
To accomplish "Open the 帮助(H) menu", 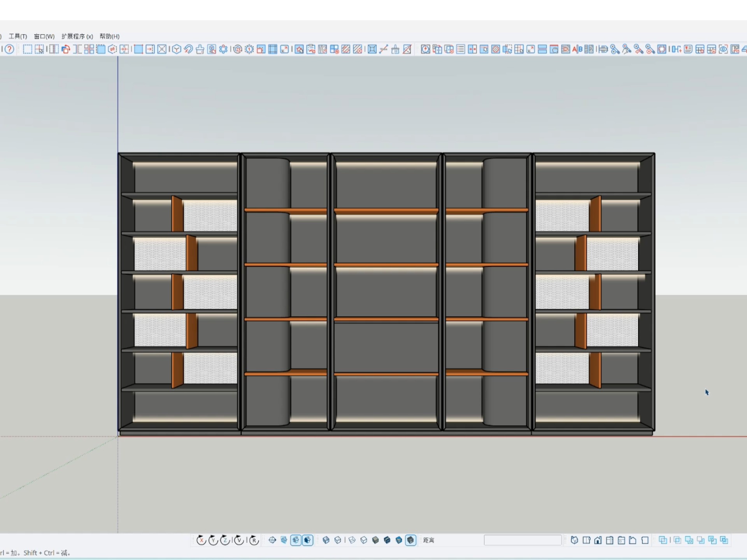I will [x=109, y=36].
